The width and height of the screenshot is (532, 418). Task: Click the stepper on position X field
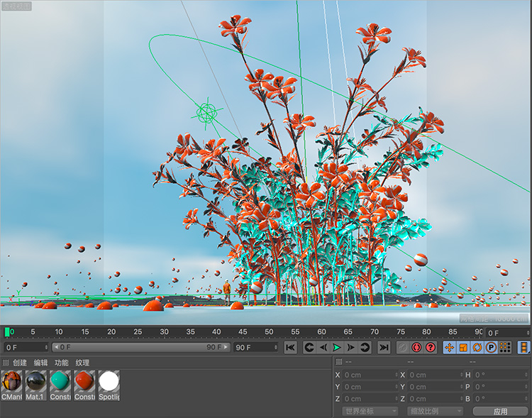coord(397,375)
